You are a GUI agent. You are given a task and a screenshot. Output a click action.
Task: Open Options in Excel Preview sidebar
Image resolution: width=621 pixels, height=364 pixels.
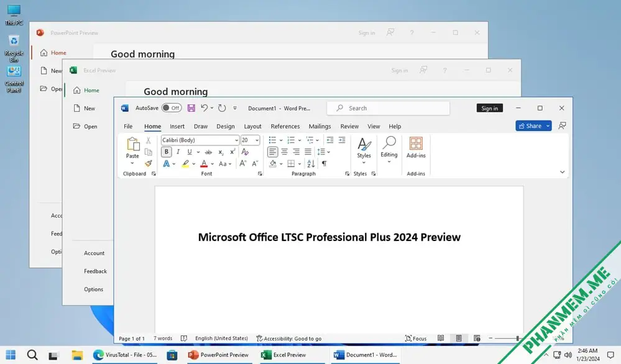point(93,289)
